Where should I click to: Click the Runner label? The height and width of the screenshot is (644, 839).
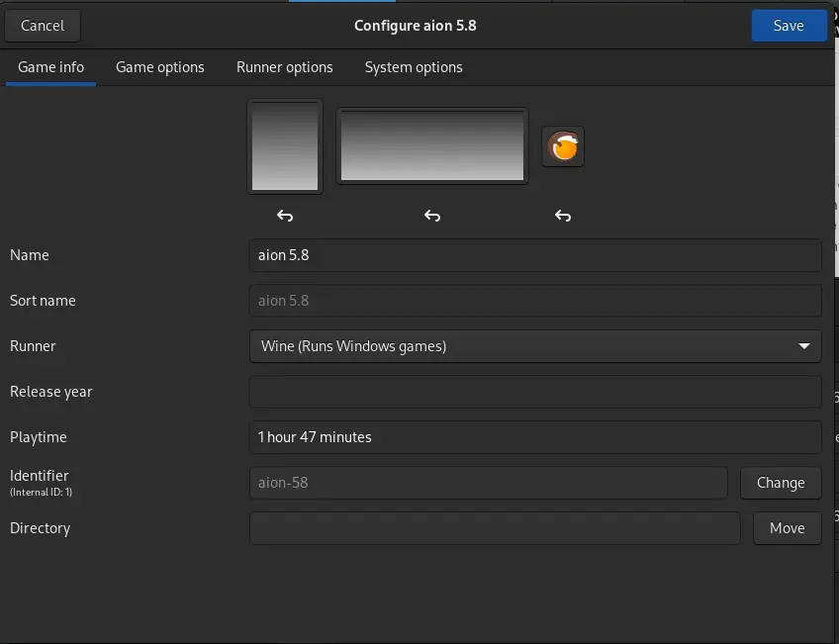click(33, 346)
